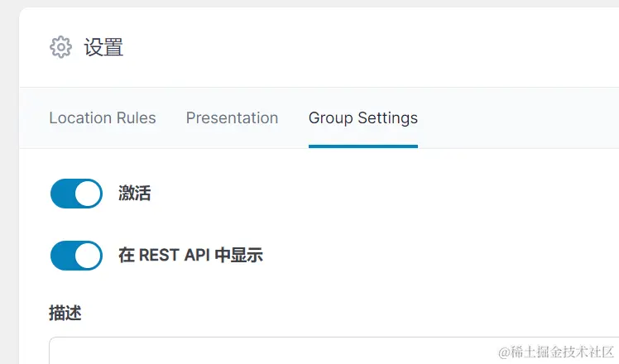Image resolution: width=619 pixels, height=364 pixels.
Task: Click the 在 REST API 中显示 label
Action: [190, 256]
